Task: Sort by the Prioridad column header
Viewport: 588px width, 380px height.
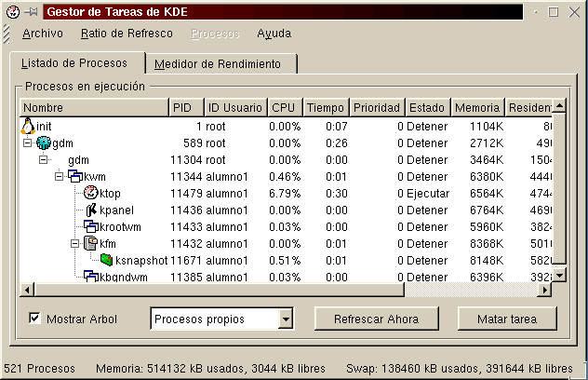Action: point(377,108)
